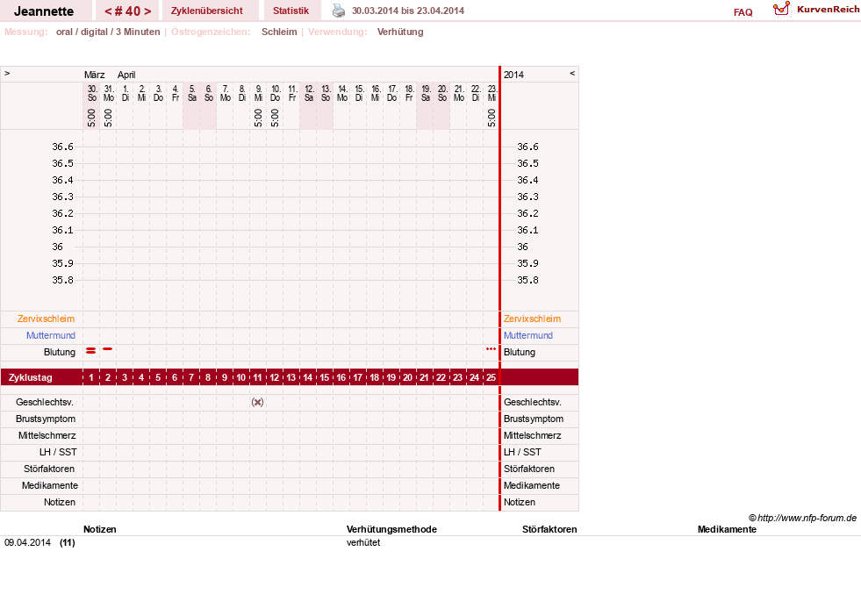Open the KurvenReich link
Viewport: 861px width, 616px height.
click(x=828, y=10)
